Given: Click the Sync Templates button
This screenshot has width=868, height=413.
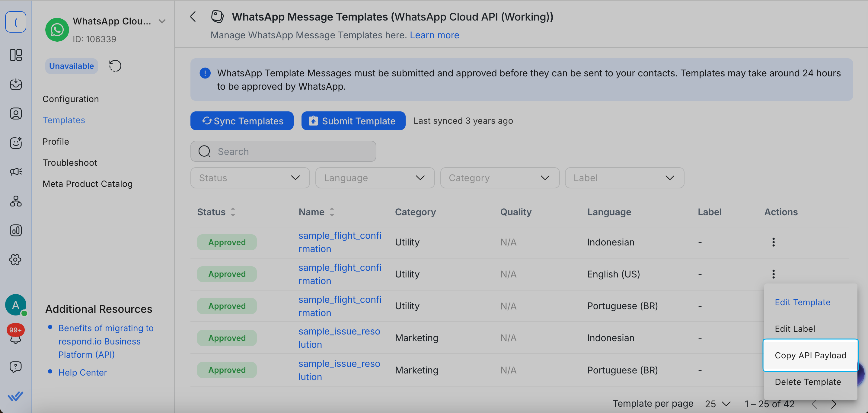Looking at the screenshot, I should [242, 121].
